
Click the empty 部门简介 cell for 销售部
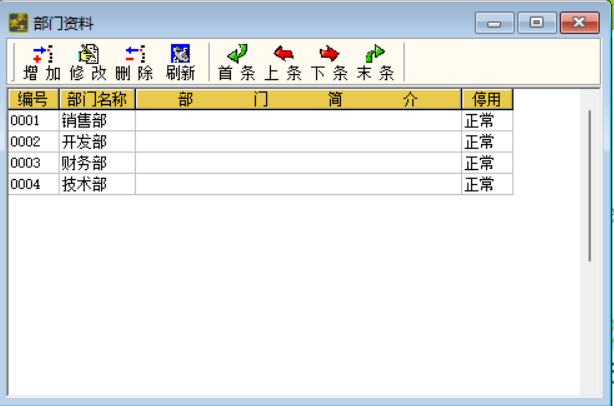[x=298, y=121]
